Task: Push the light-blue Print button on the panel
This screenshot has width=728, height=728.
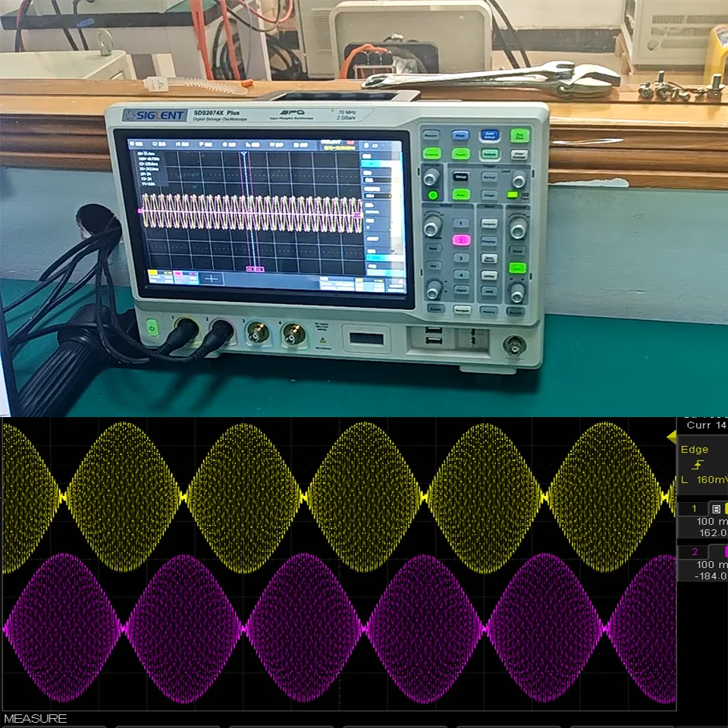Action: click(460, 135)
